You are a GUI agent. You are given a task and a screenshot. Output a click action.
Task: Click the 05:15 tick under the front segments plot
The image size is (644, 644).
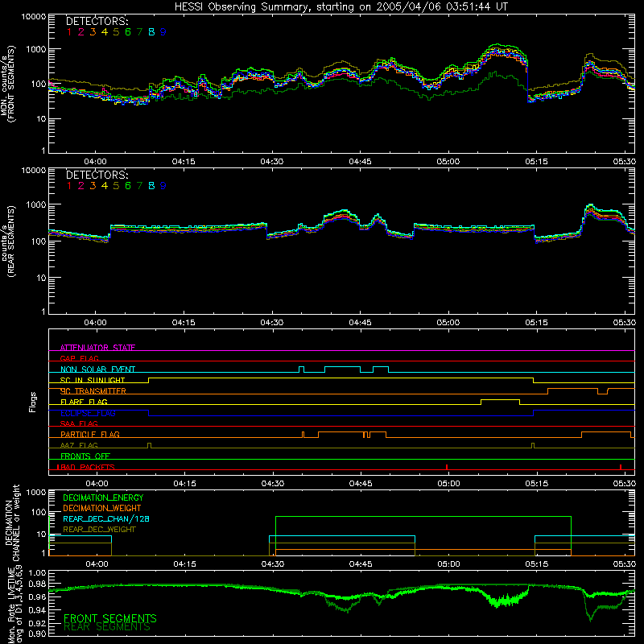pyautogui.click(x=536, y=162)
